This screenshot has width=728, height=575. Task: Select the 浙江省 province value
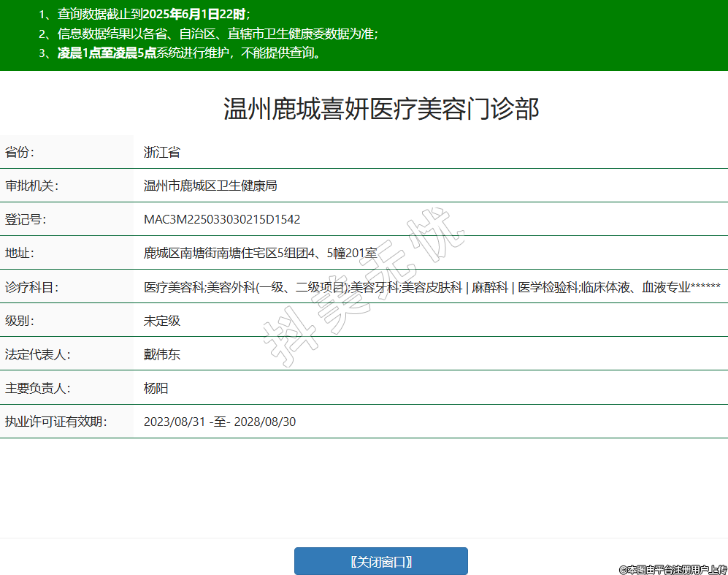click(x=162, y=152)
